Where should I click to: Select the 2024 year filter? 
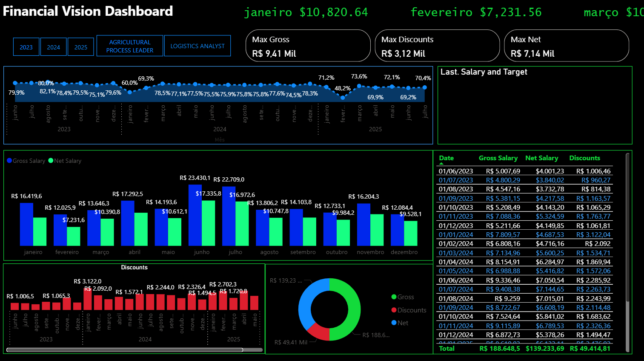click(x=53, y=47)
